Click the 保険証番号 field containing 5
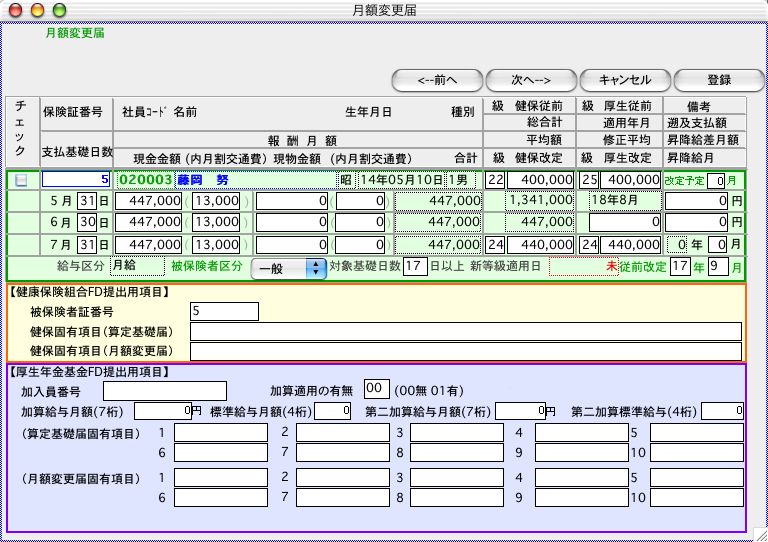 pos(76,180)
